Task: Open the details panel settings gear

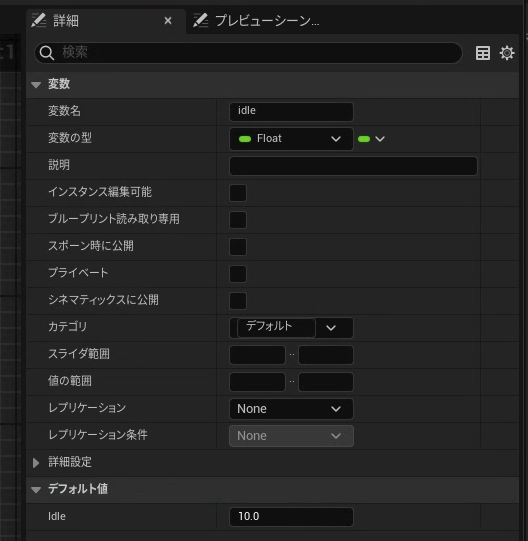Action: click(x=507, y=53)
